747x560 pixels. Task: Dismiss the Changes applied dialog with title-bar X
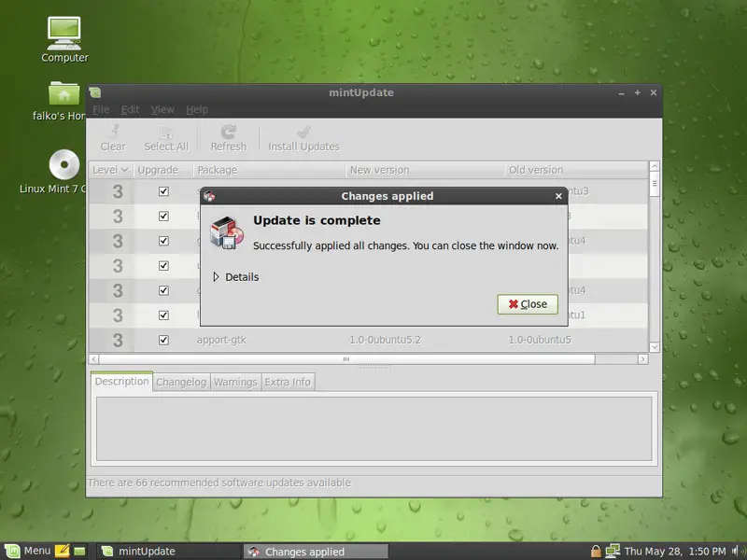[x=558, y=196]
